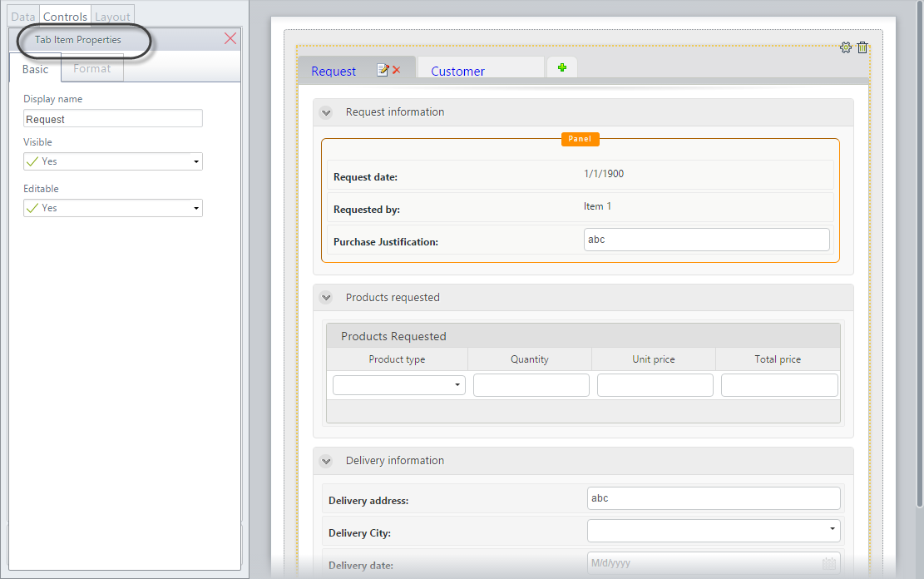Open the Delivery City dropdown
This screenshot has height=579, width=924.
pyautogui.click(x=714, y=531)
